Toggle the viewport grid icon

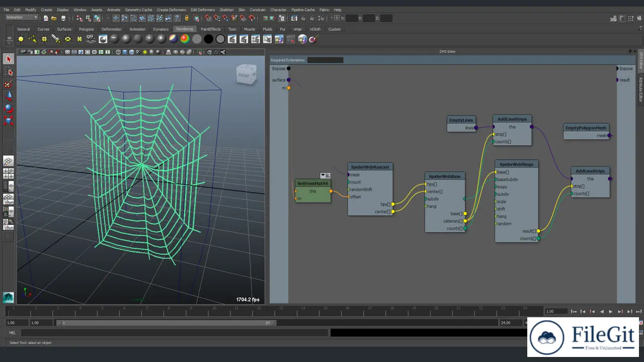(67, 52)
